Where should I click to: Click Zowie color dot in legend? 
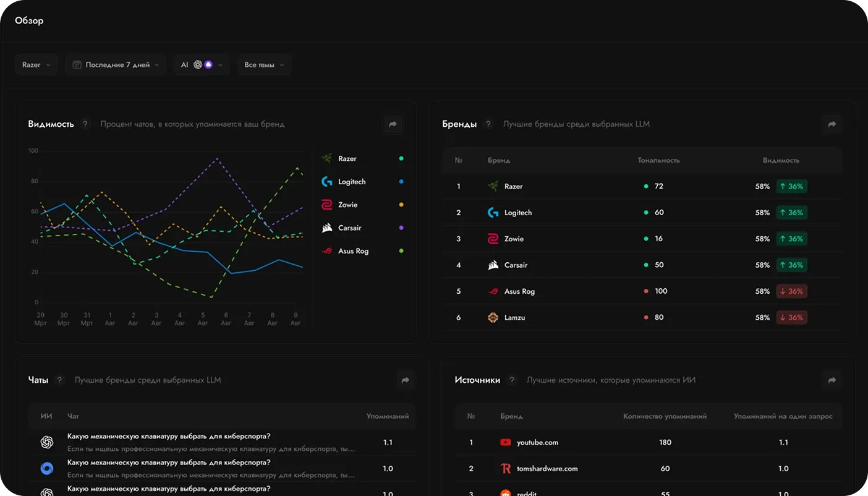click(401, 205)
